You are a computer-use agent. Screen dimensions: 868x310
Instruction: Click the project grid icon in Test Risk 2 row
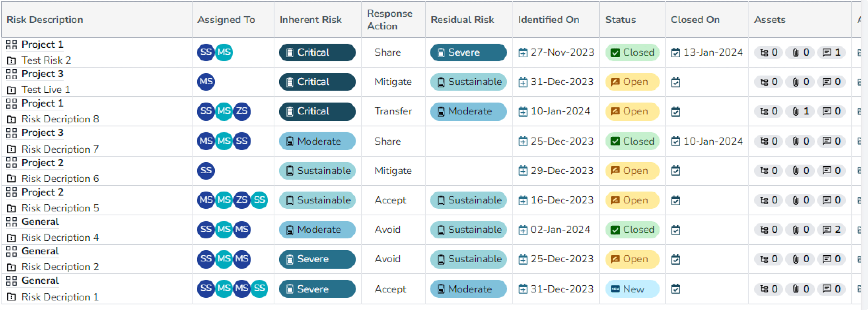point(12,44)
